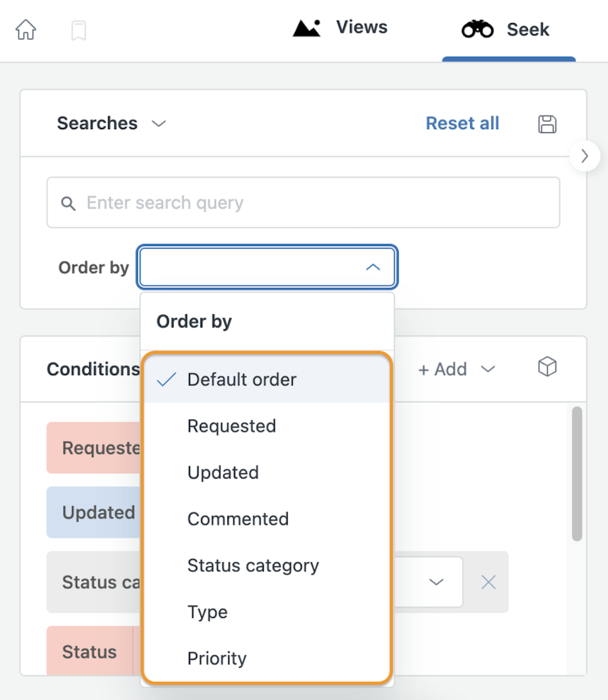Click the cube icon in Conditions header

pyautogui.click(x=547, y=367)
